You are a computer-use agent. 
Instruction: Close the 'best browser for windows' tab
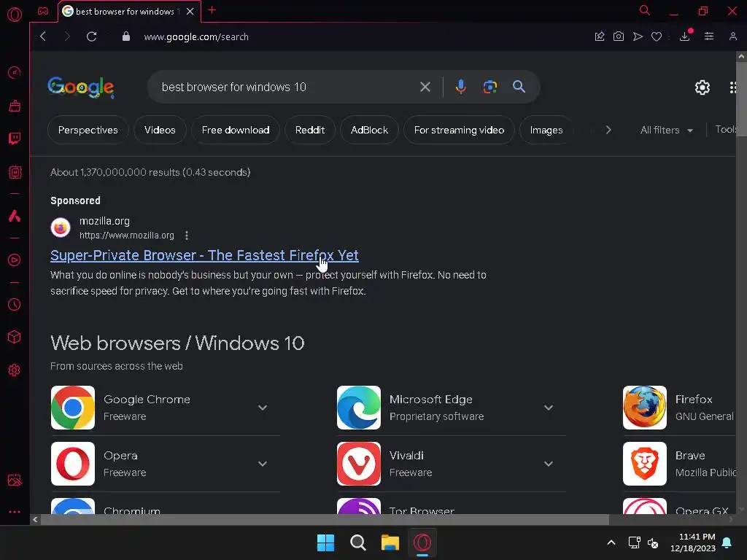coord(190,12)
